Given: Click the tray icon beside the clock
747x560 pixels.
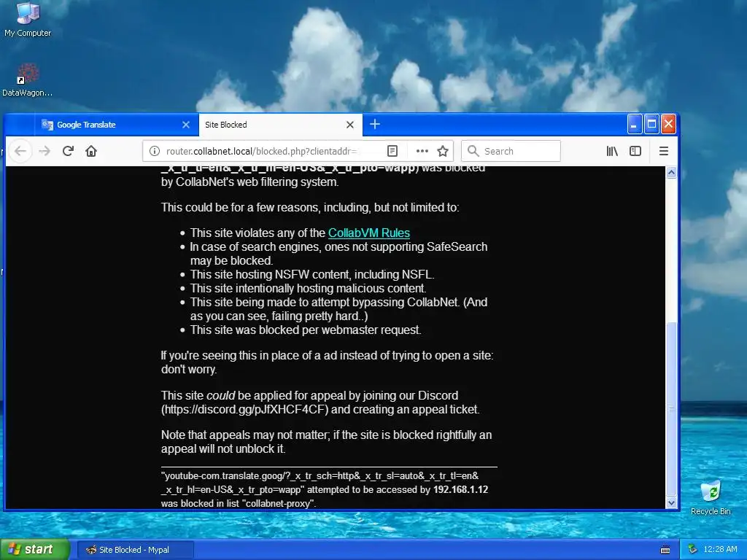Looking at the screenshot, I should [x=692, y=550].
